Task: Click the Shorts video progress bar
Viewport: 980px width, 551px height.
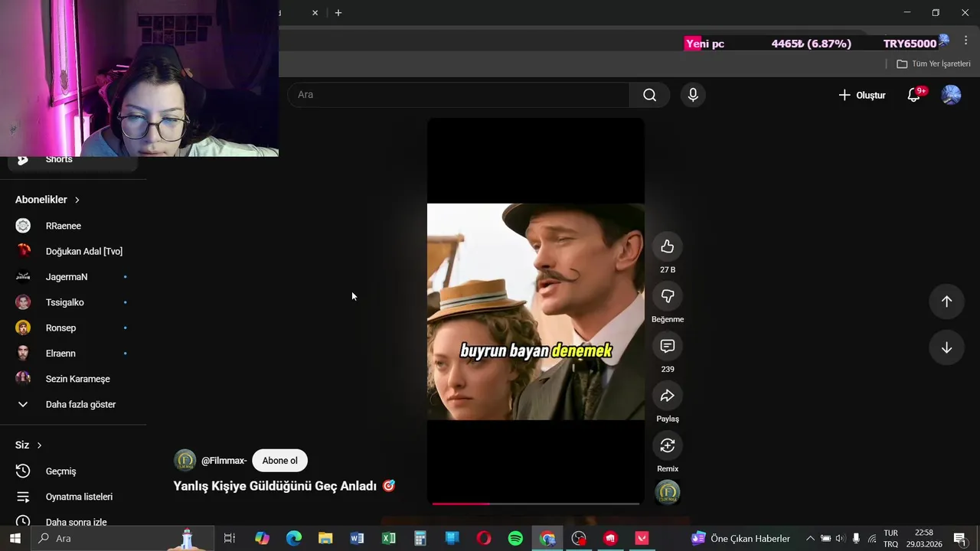Action: pyautogui.click(x=536, y=504)
